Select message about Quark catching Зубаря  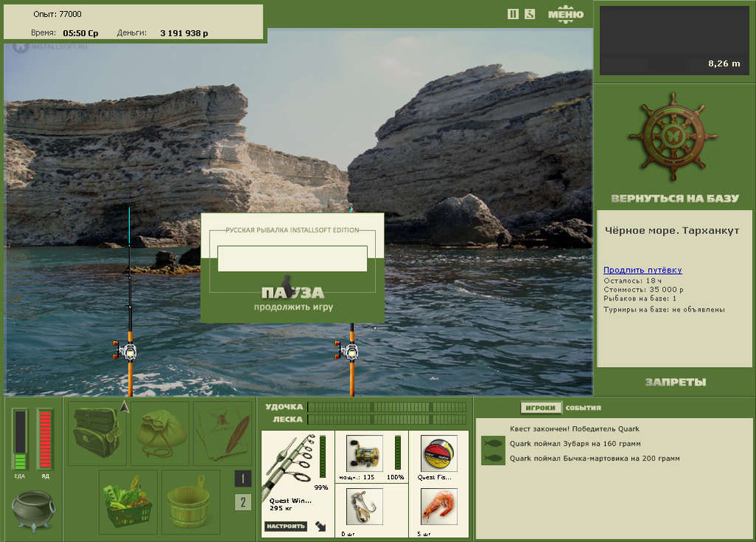[x=575, y=444]
